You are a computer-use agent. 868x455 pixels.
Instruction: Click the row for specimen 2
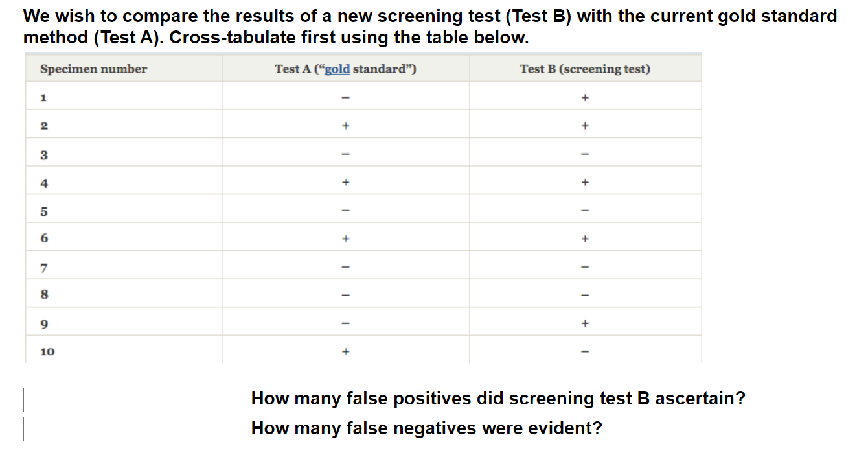pos(123,125)
